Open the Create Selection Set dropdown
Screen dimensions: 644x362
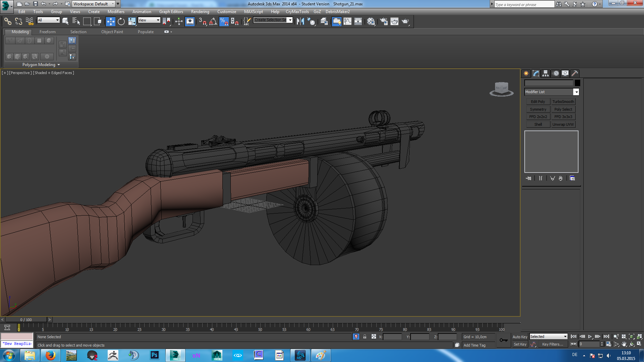point(273,20)
